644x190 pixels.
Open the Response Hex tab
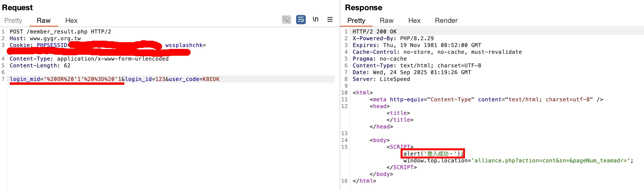414,21
